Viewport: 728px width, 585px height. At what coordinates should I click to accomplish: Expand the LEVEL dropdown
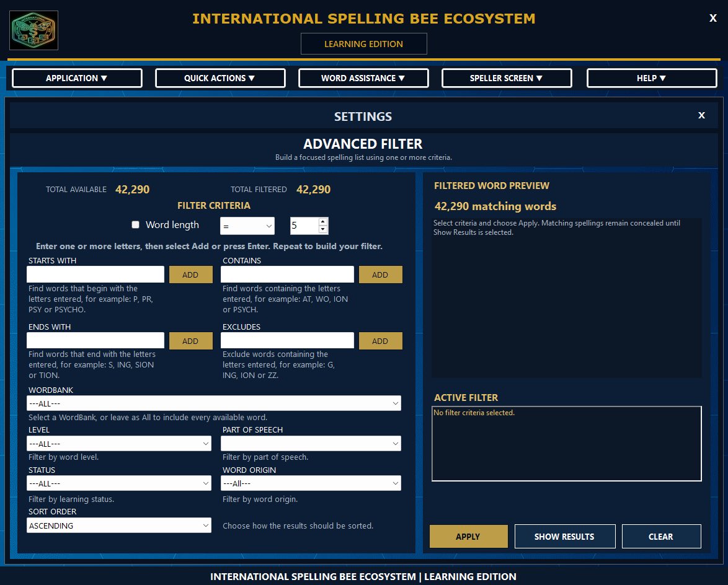coord(119,444)
